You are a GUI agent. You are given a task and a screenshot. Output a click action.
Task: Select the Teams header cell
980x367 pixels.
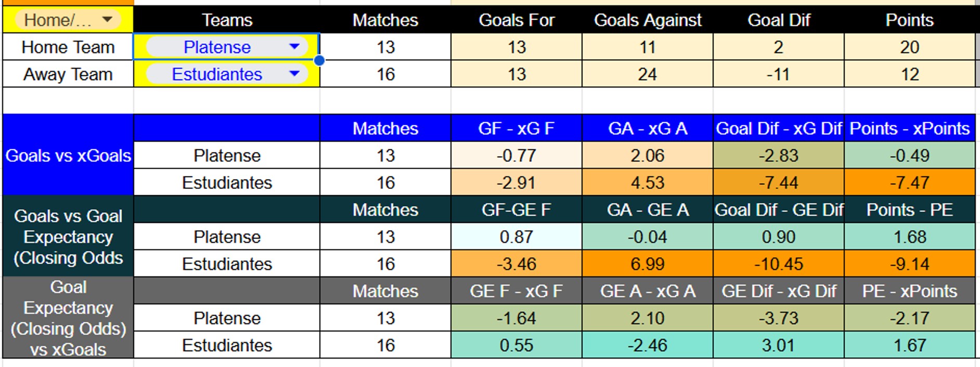227,20
